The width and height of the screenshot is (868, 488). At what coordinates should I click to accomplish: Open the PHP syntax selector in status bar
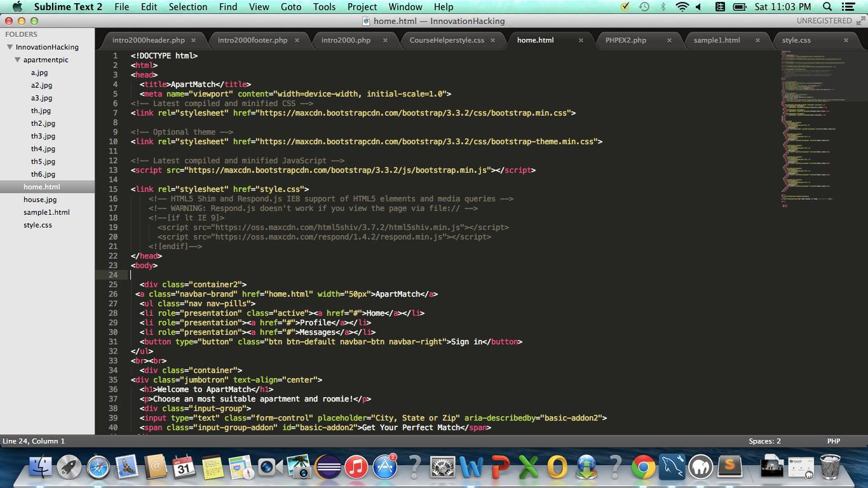pyautogui.click(x=833, y=441)
